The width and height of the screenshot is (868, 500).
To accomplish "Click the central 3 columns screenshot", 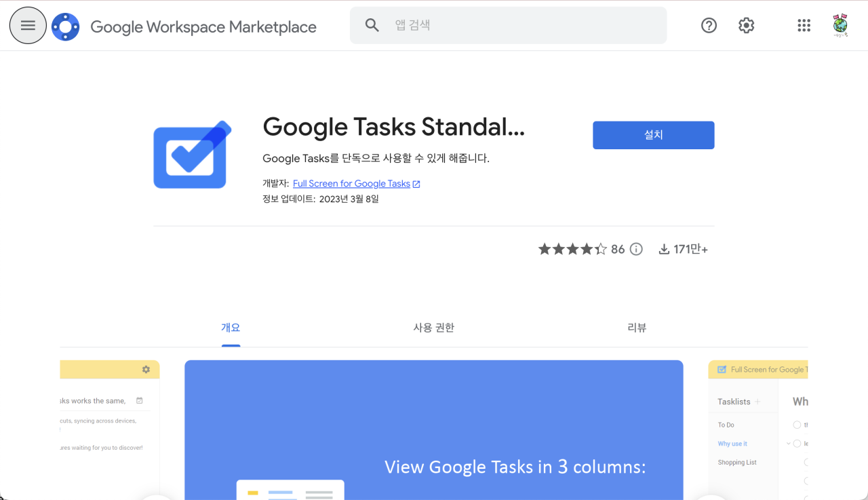I will click(x=434, y=430).
